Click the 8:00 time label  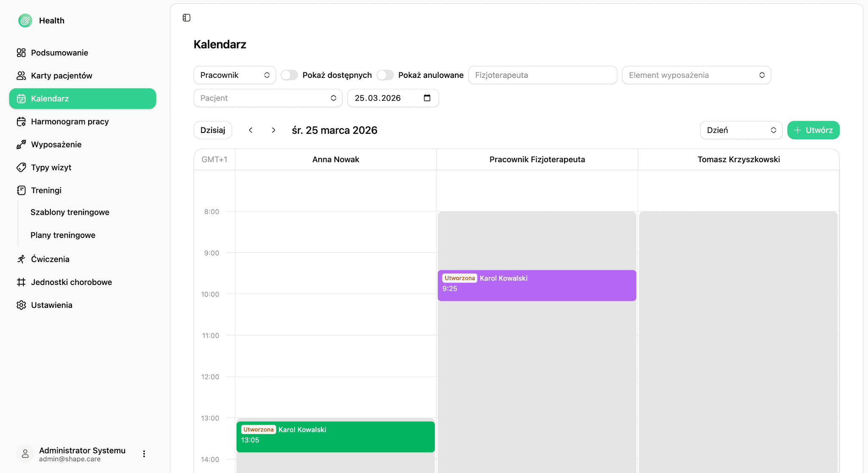[x=211, y=212]
